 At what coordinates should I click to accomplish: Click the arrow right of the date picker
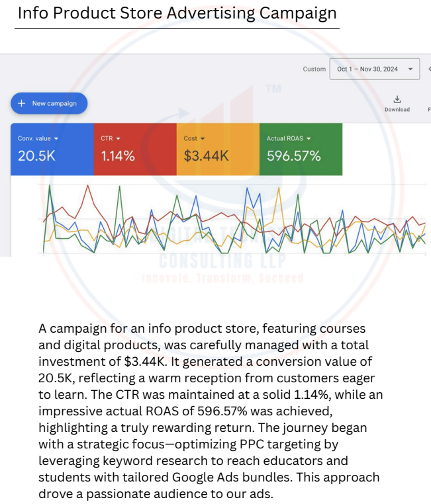click(428, 69)
